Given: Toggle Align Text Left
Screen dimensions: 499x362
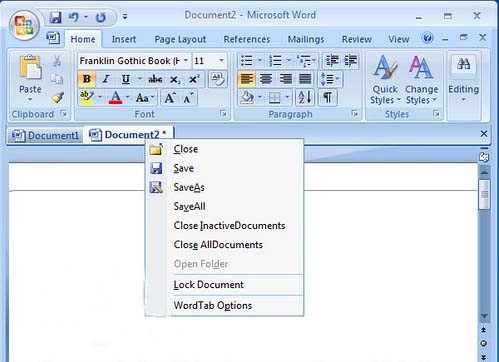Looking at the screenshot, I should tap(247, 79).
